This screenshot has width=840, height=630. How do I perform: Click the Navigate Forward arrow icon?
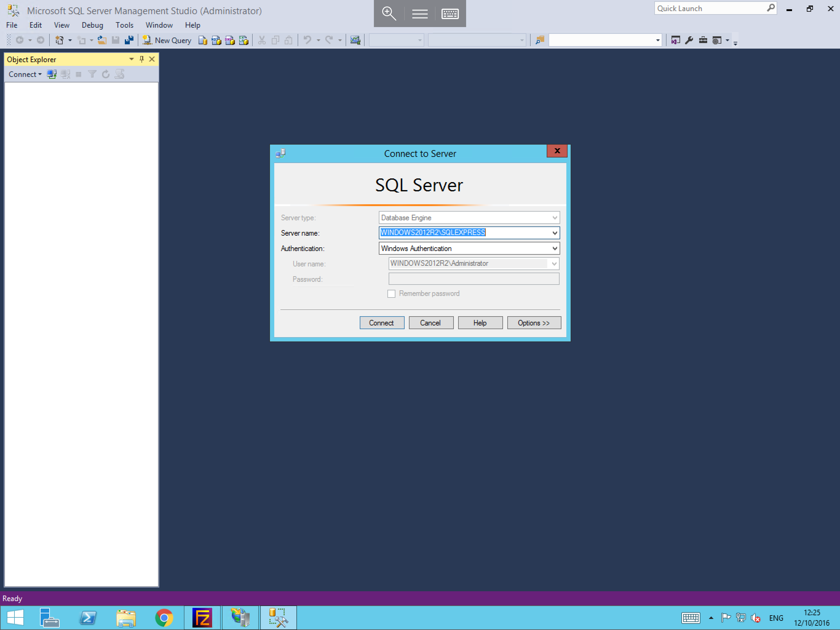click(x=41, y=40)
